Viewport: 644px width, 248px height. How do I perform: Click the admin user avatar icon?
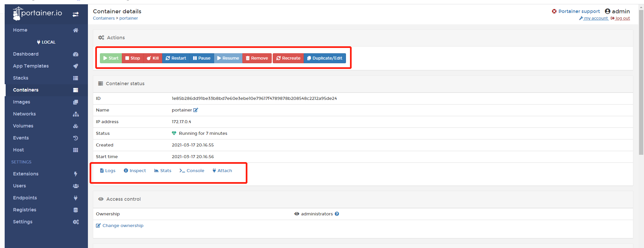pyautogui.click(x=608, y=11)
